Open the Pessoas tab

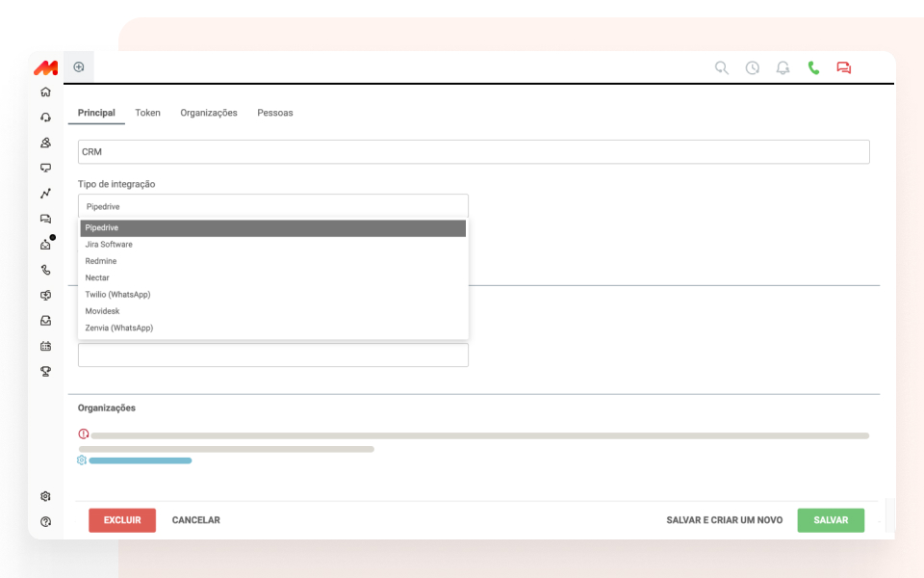click(275, 113)
